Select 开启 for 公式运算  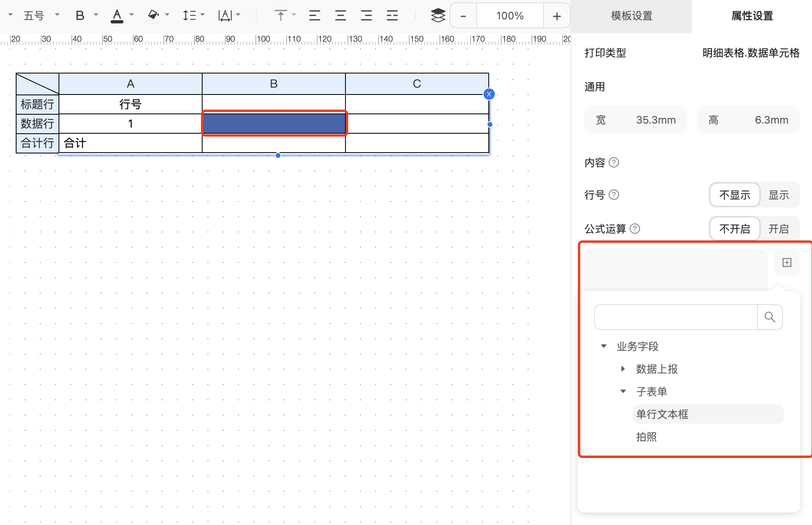pyautogui.click(x=779, y=229)
